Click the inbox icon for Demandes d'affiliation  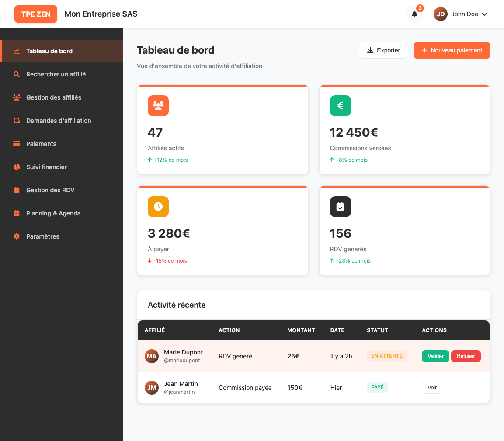pos(17,121)
